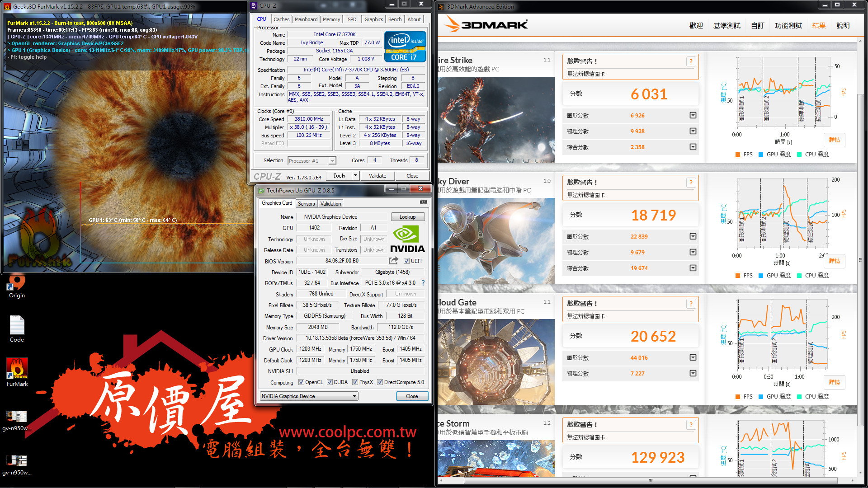The width and height of the screenshot is (868, 488).
Task: Toggle the DirectCompute 5.0 checkbox
Action: tap(380, 382)
